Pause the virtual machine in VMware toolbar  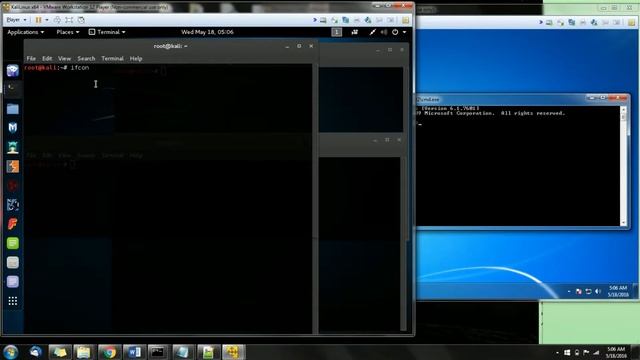click(38, 20)
